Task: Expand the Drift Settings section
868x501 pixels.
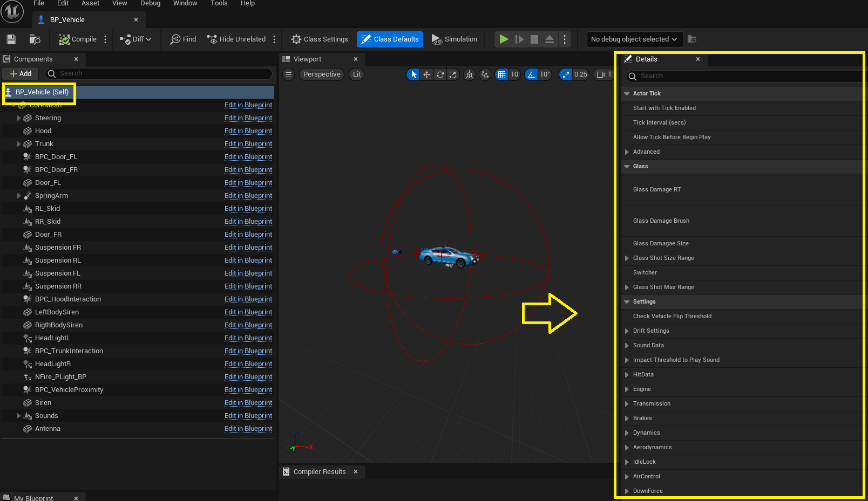Action: 627,331
